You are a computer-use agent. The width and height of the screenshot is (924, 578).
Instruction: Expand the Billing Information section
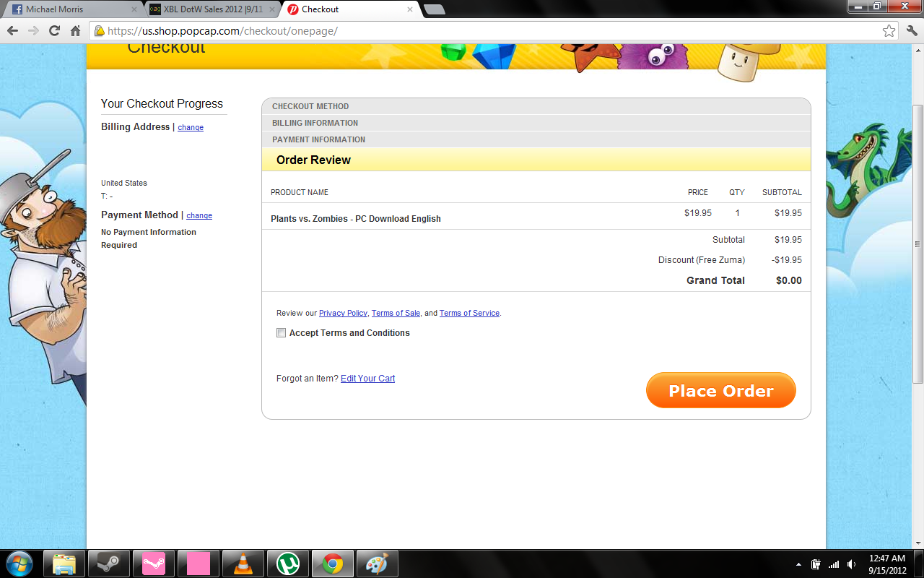tap(536, 123)
